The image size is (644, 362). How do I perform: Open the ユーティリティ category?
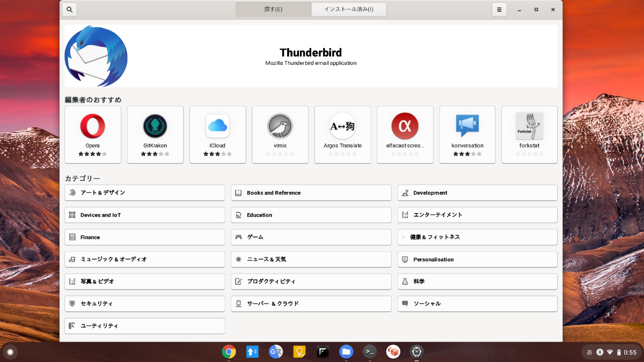145,326
